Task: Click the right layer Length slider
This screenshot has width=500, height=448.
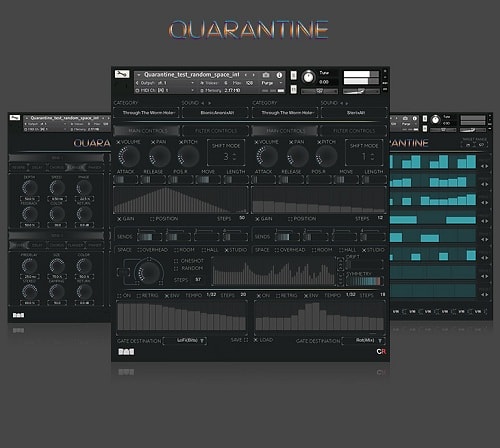Action: 374,180
